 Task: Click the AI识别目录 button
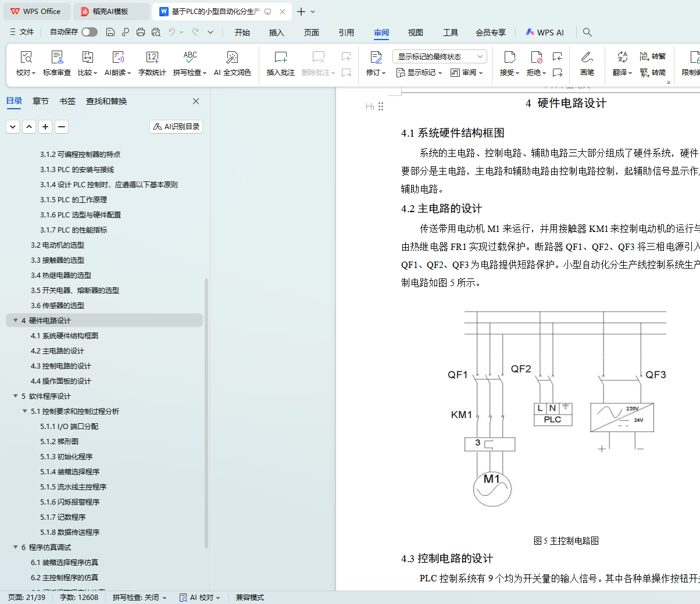176,127
